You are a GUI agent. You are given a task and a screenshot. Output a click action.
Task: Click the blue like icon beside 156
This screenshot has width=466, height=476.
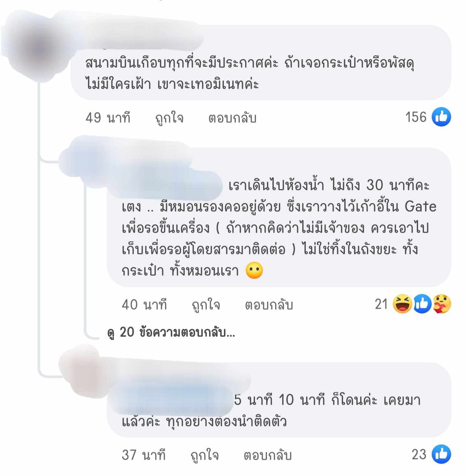pyautogui.click(x=441, y=117)
